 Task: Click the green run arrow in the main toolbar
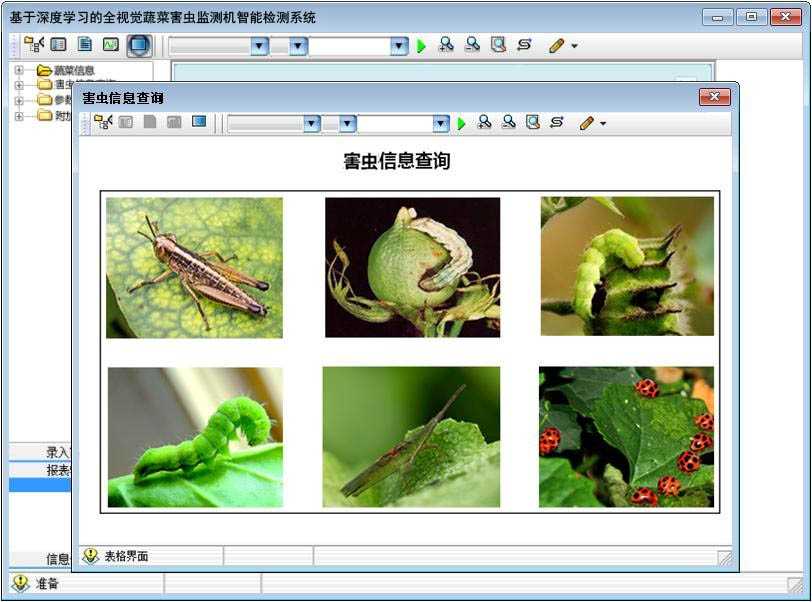(x=421, y=46)
